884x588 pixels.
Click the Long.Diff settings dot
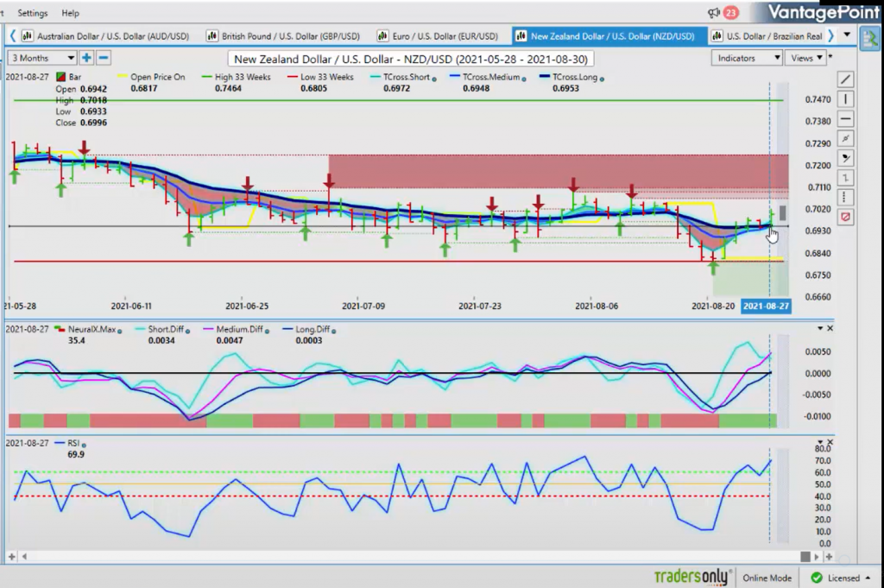point(334,331)
